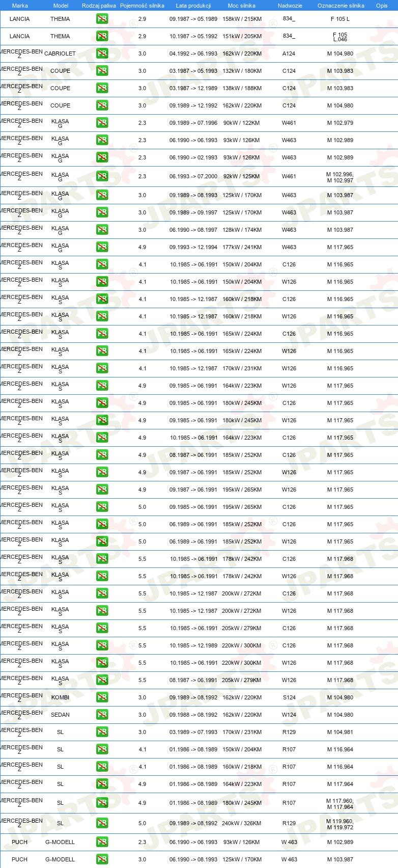Select the SEDAN model cell
The width and height of the screenshot is (398, 868).
(x=60, y=715)
